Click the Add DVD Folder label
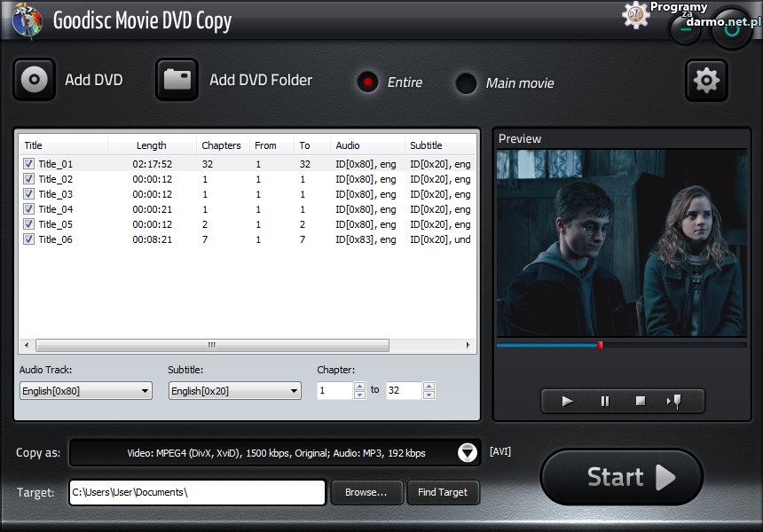This screenshot has width=763, height=532. tap(261, 80)
